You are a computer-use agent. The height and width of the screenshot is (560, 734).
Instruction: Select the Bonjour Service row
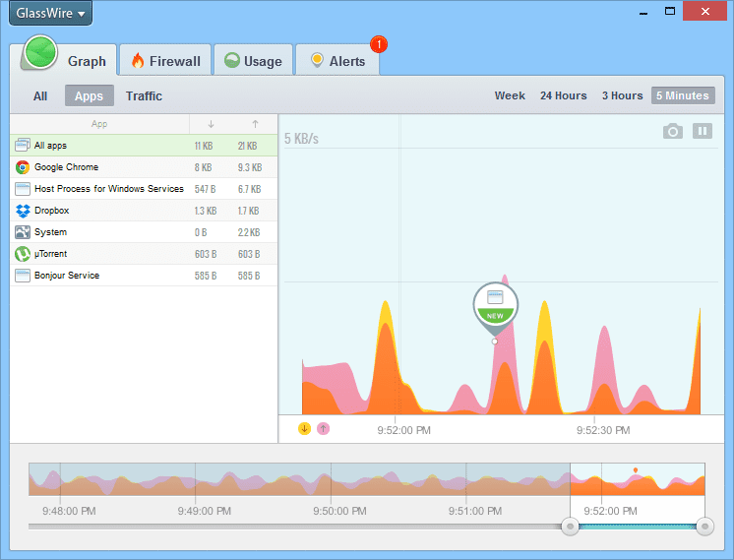pos(144,276)
